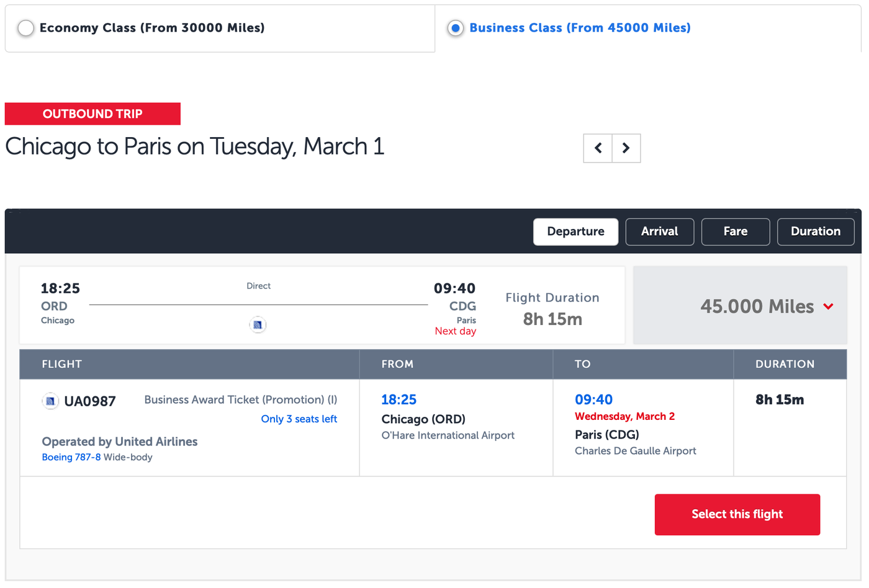Sort flights by Fare
Viewport: 869px width, 588px height.
735,231
